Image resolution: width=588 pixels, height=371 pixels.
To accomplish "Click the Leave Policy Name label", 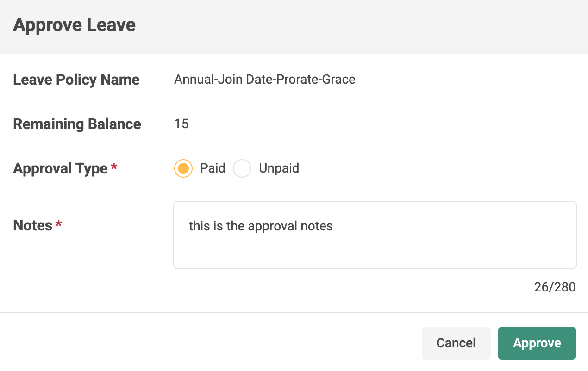I will (76, 80).
